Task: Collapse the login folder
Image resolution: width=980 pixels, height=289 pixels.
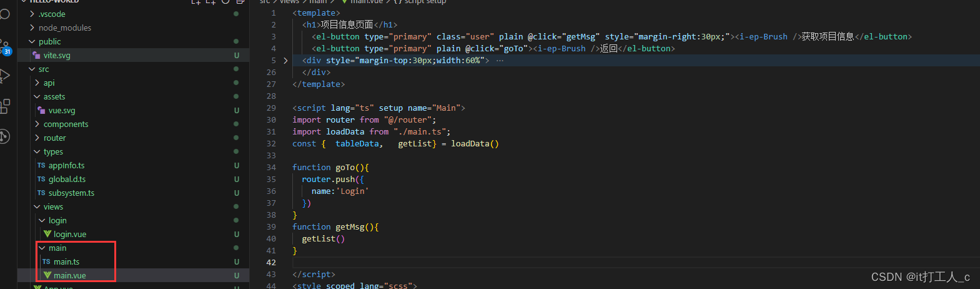Action: [42, 220]
